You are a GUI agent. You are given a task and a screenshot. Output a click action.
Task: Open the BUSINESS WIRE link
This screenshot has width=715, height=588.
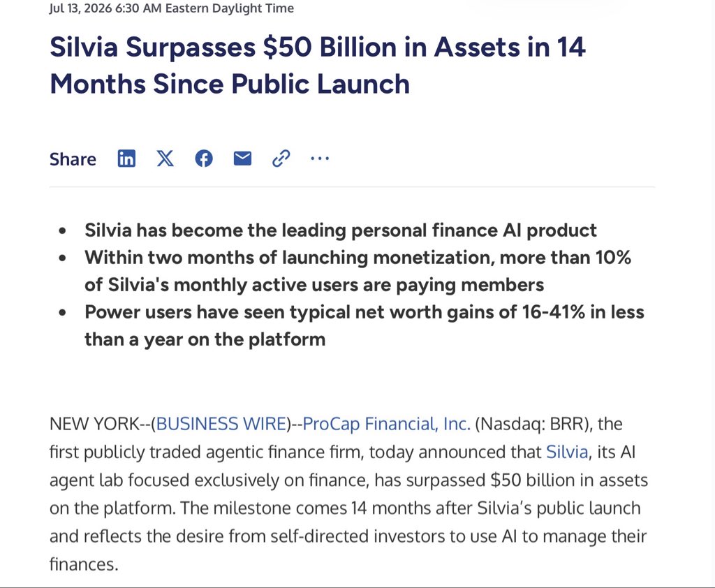(221, 424)
